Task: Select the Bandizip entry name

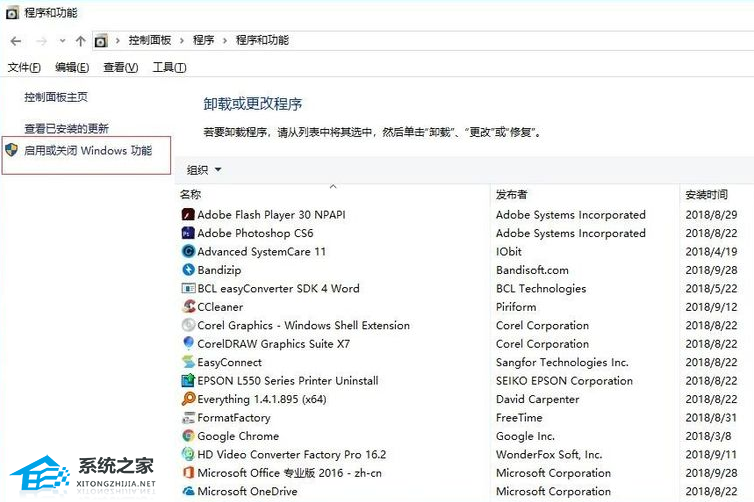Action: point(219,270)
